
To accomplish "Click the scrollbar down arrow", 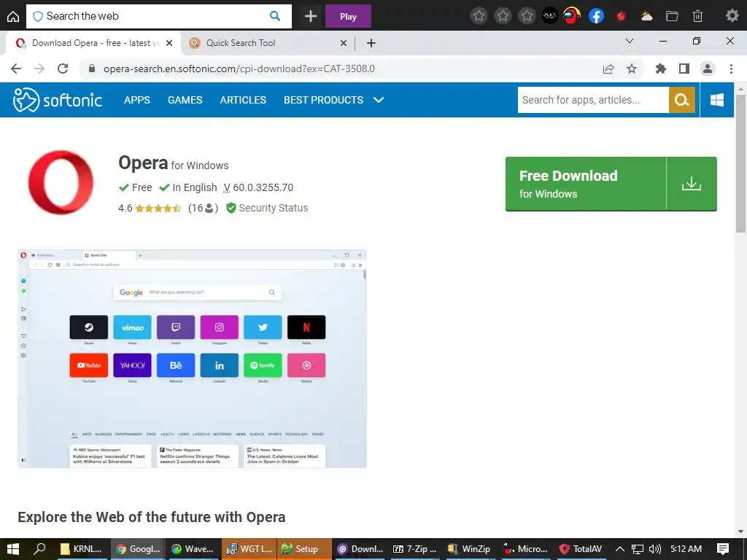I will [x=740, y=532].
